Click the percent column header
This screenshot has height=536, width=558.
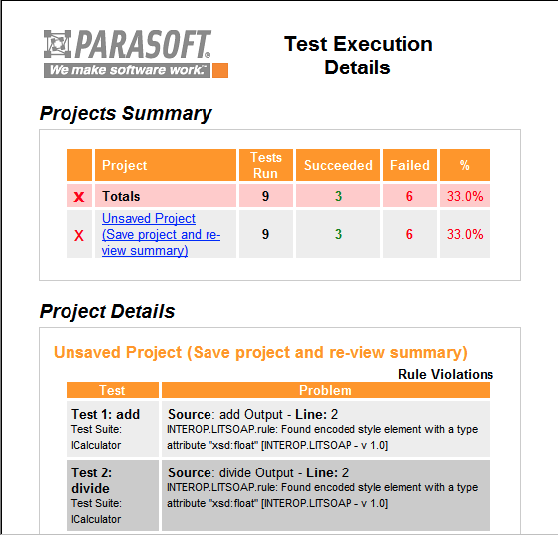click(x=465, y=165)
